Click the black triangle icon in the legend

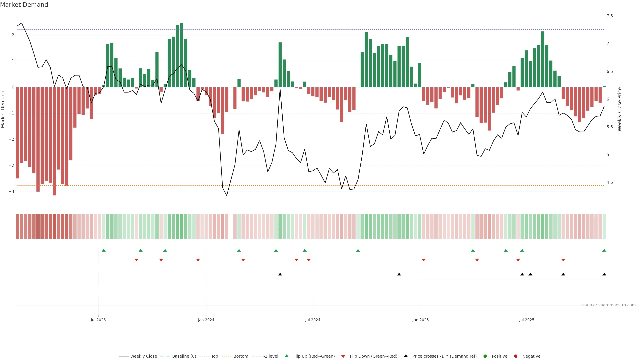pos(406,356)
